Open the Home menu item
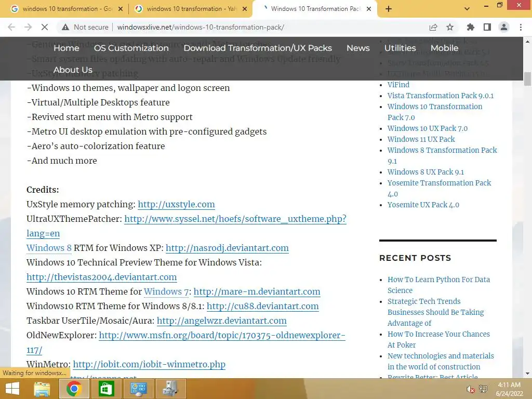 coord(66,48)
